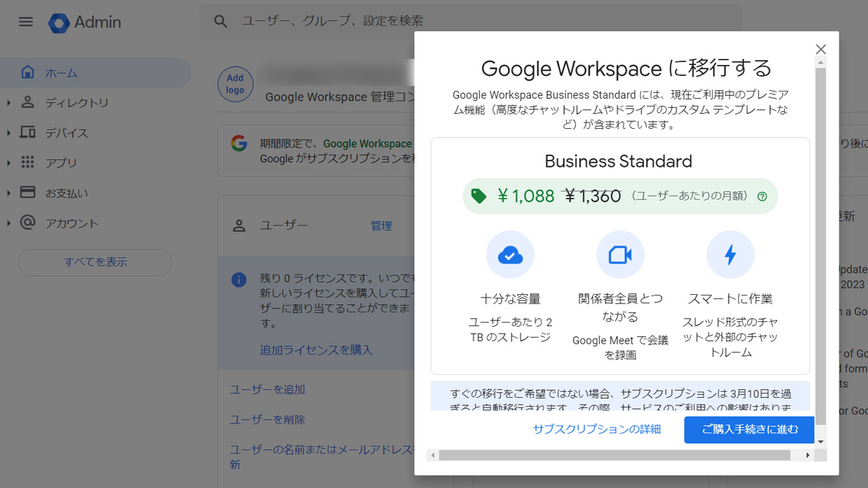
Task: Open the pricing help (?) icon
Action: (x=762, y=196)
